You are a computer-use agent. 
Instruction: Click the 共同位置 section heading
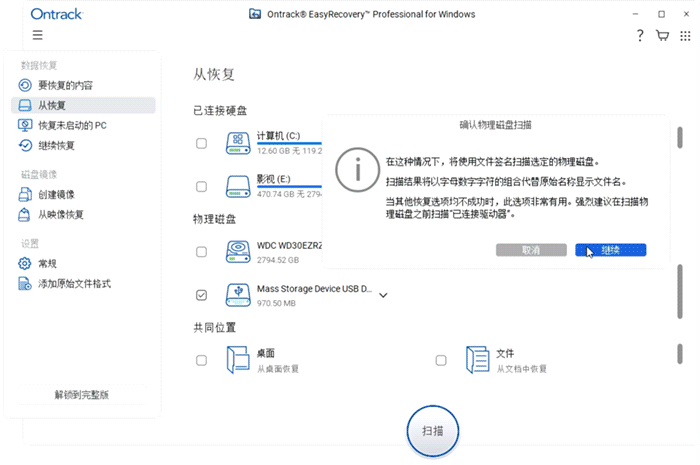(x=214, y=328)
